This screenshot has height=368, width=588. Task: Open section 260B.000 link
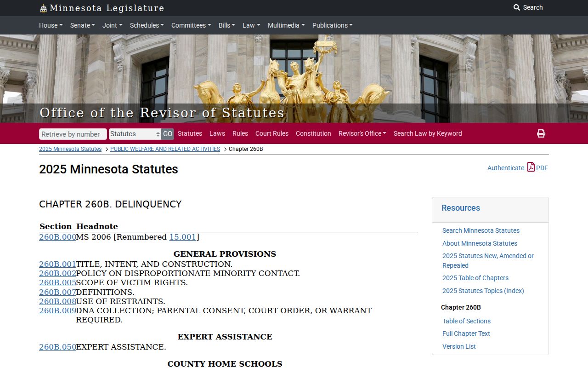57,237
